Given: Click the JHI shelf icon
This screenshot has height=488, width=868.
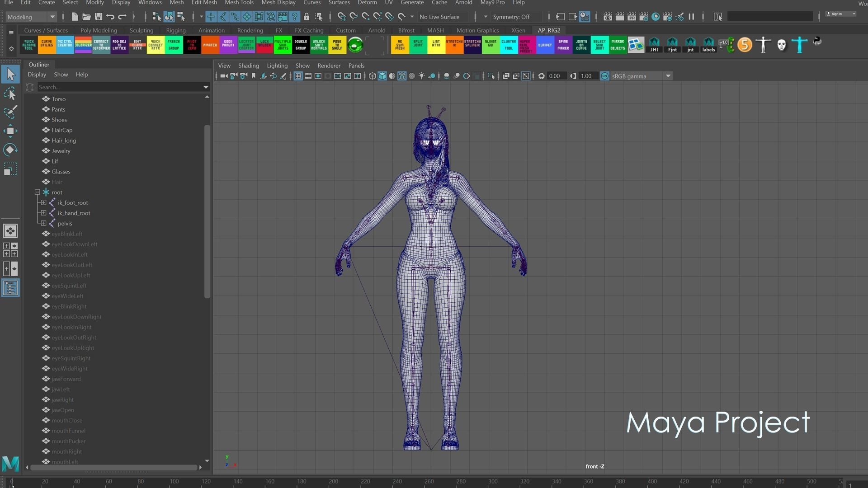Looking at the screenshot, I should click(x=654, y=45).
